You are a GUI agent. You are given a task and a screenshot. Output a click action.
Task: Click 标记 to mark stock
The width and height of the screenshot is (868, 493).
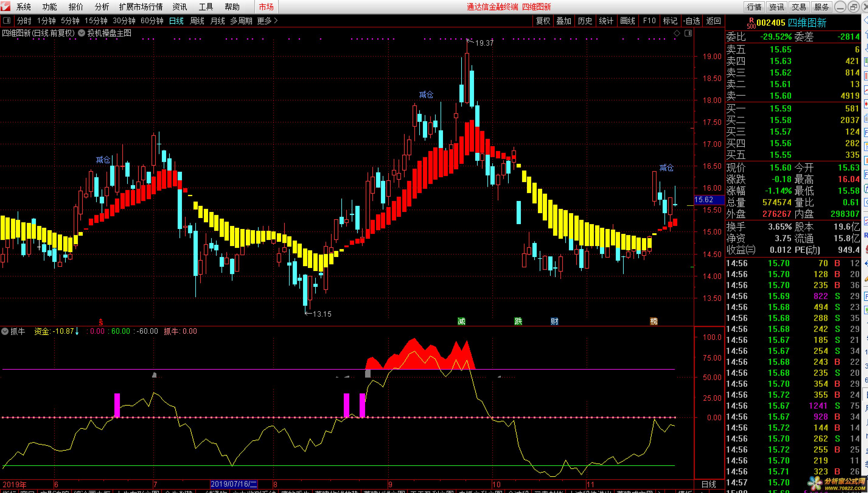point(670,21)
